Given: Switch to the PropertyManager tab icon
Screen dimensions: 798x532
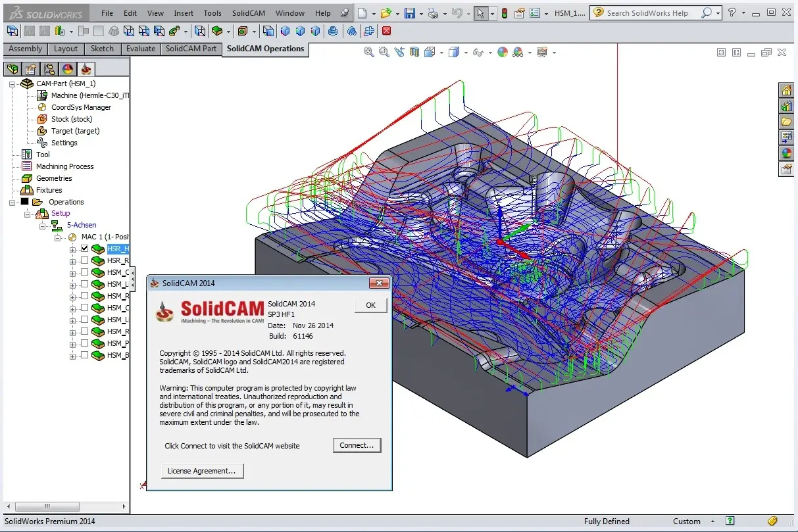Looking at the screenshot, I should pyautogui.click(x=30, y=69).
